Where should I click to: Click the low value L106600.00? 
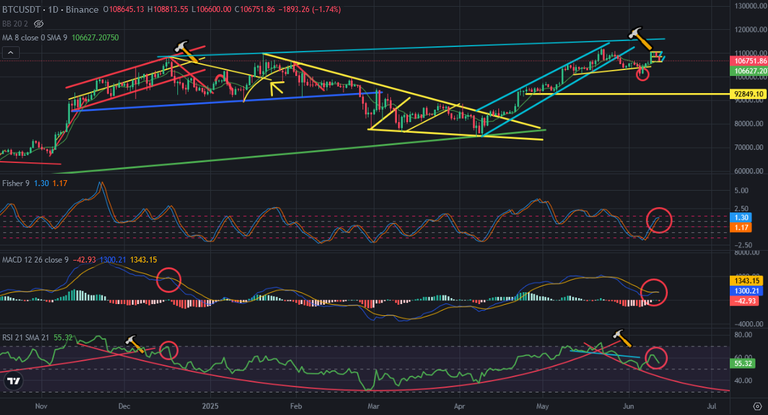tap(211, 9)
